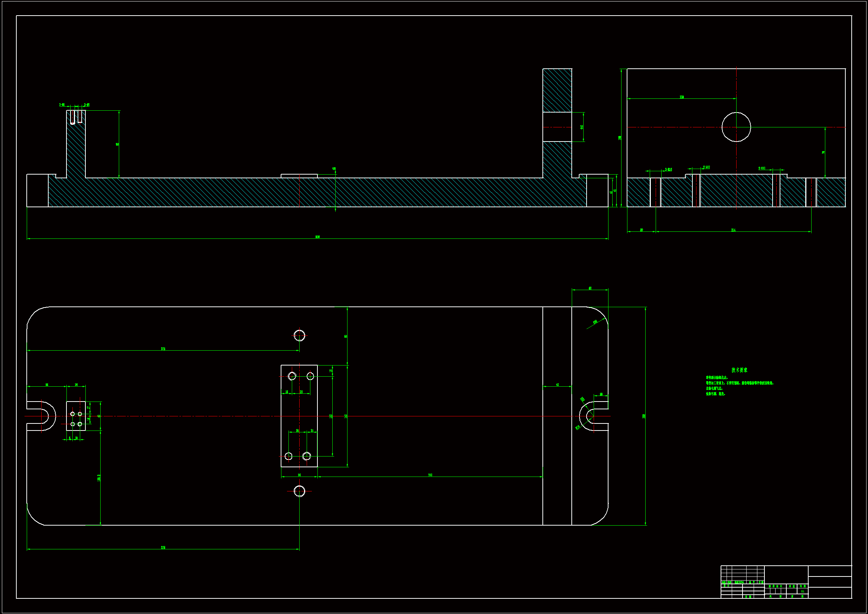Screen dimensions: 868x614
Task: Select the 310 horizontal dimension text
Action: tap(430, 475)
